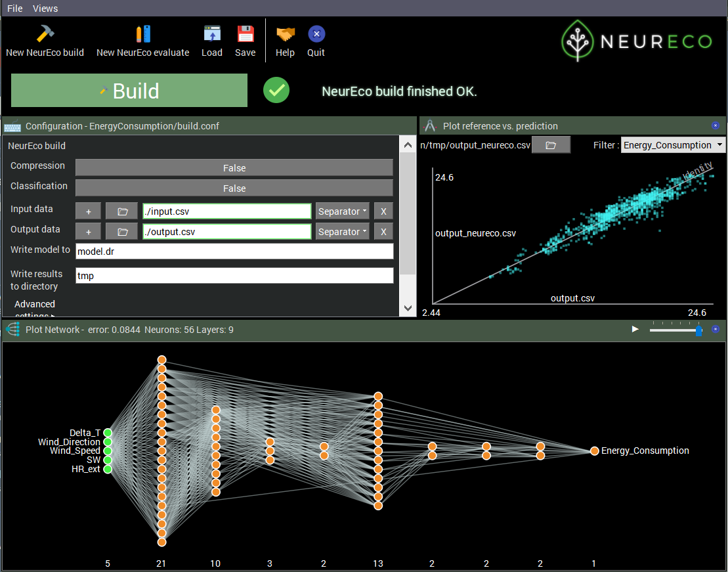Screen dimensions: 728x572
Task: Open the Filter Energy_Consumption dropdown
Action: click(672, 145)
